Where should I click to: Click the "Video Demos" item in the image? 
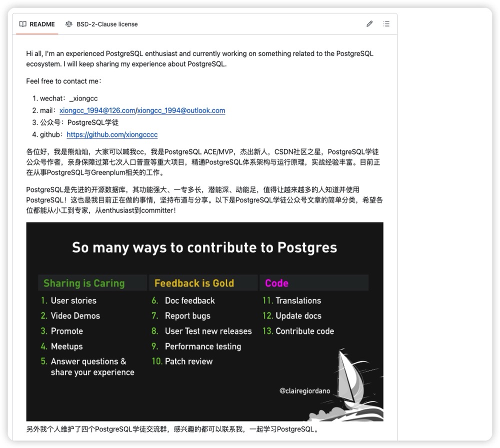tap(75, 315)
